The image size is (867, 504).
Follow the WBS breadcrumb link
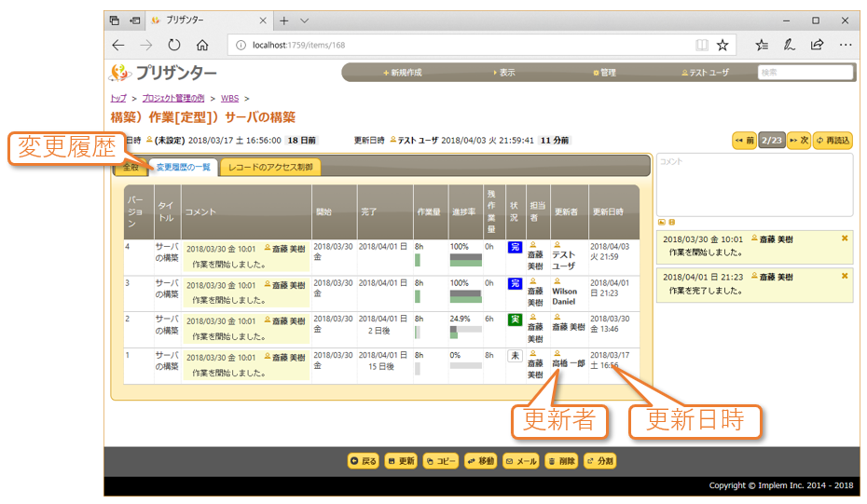[x=229, y=98]
